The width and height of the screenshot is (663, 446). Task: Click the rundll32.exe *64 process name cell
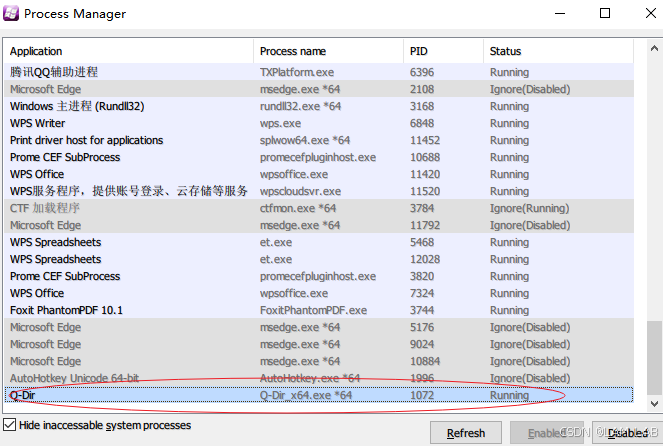[300, 106]
